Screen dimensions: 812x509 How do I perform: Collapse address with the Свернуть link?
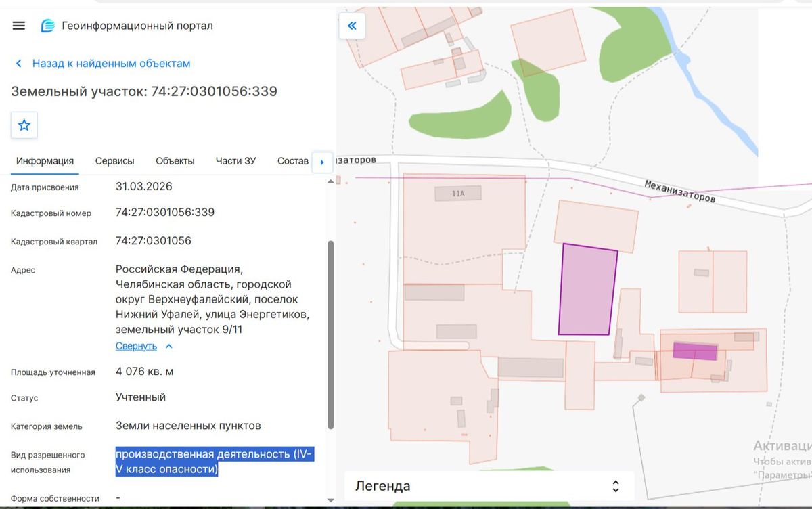click(x=144, y=346)
